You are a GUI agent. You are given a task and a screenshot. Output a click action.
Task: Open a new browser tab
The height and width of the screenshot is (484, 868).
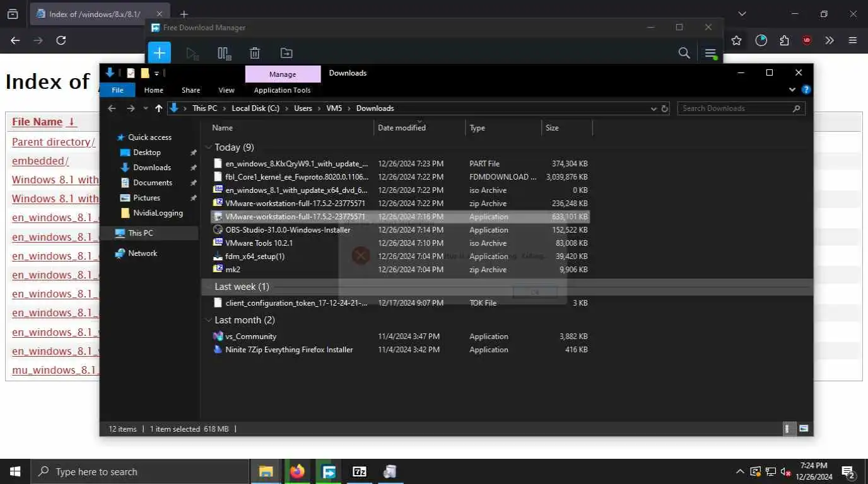click(184, 14)
